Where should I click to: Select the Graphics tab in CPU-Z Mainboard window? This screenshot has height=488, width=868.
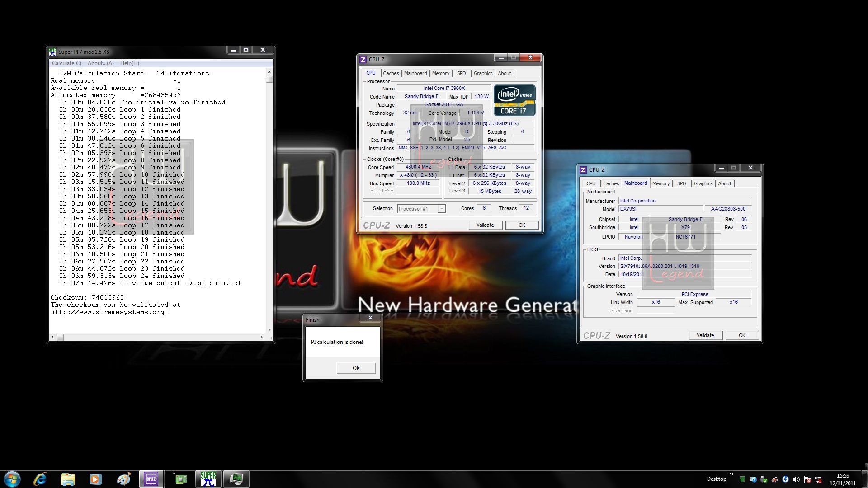pyautogui.click(x=703, y=183)
